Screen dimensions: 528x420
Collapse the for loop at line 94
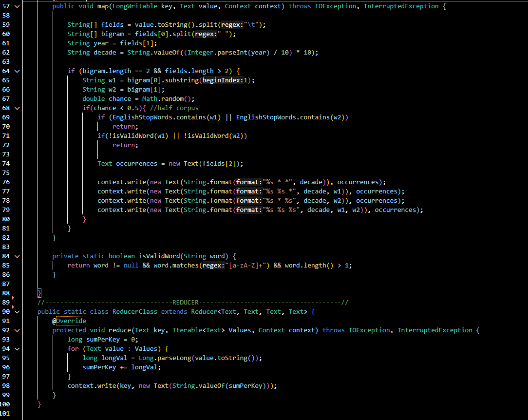17,349
